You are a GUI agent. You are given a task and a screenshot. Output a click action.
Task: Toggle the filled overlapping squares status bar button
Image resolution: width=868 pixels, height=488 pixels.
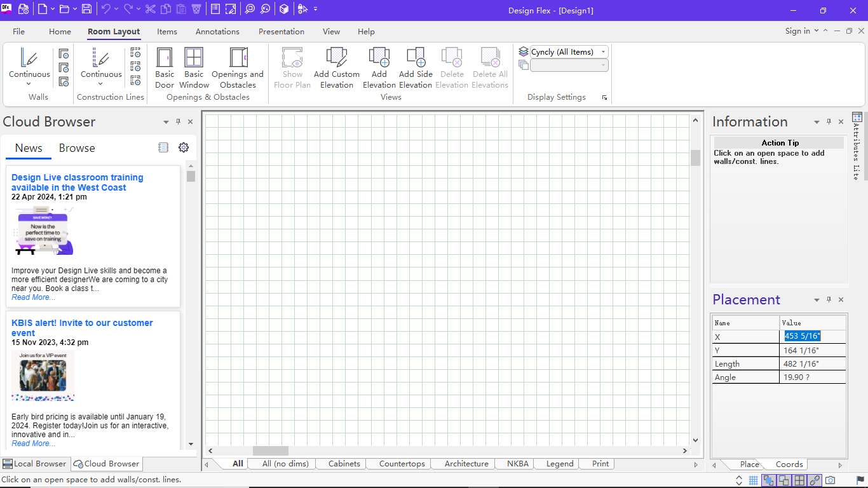click(x=769, y=480)
